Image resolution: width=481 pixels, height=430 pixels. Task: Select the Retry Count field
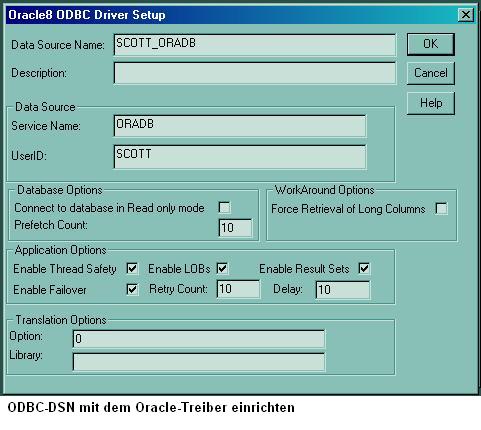[238, 289]
